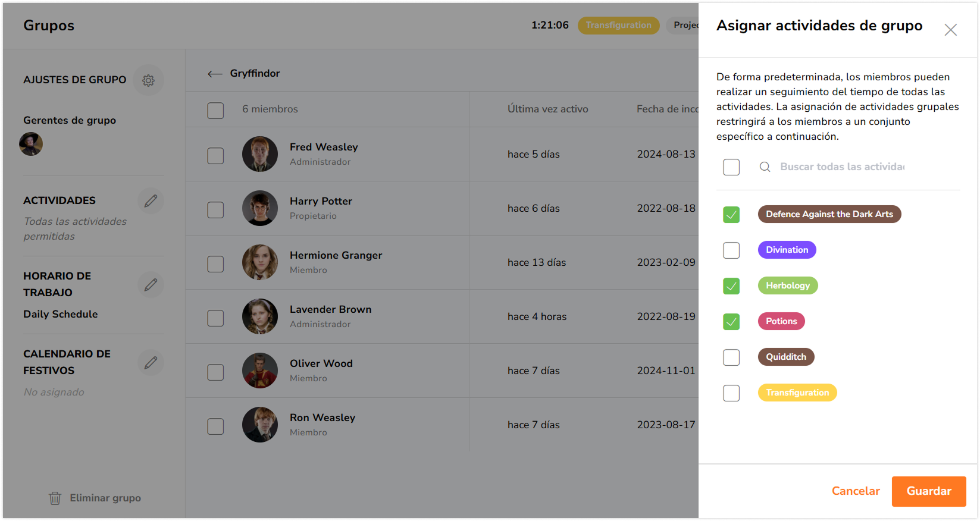The image size is (980, 521).
Task: Tick the select-all activities checkbox
Action: [x=731, y=167]
